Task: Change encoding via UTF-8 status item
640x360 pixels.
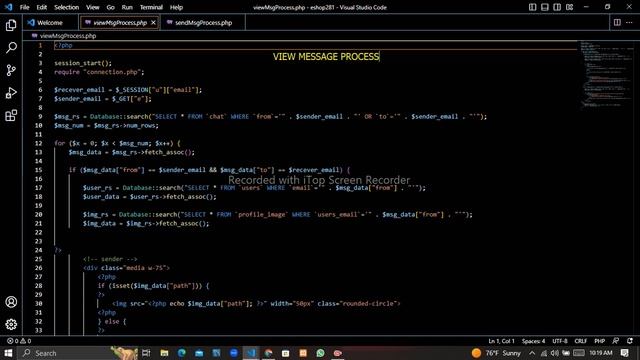Action: pyautogui.click(x=560, y=341)
